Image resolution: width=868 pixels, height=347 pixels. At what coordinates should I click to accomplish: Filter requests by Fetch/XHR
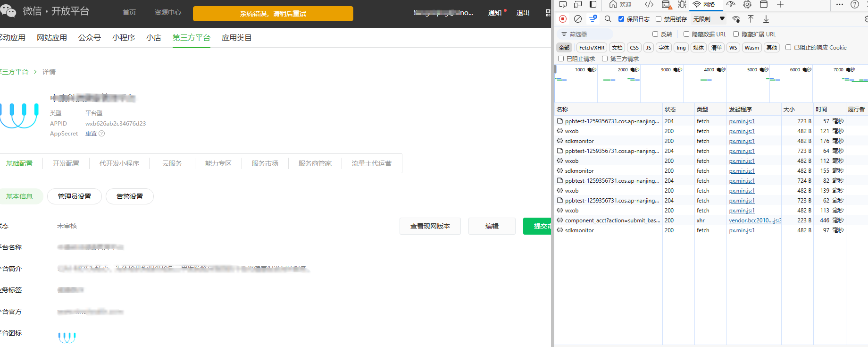coord(592,48)
